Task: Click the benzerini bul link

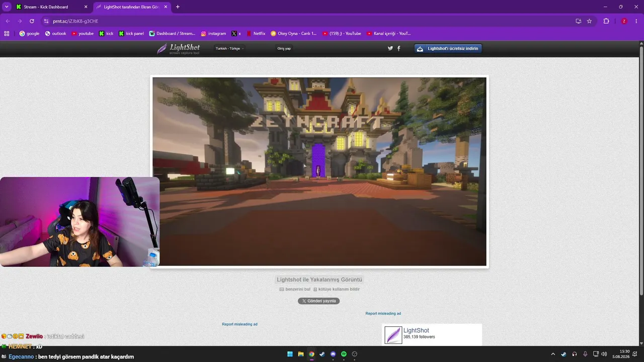Action: tap(295, 289)
